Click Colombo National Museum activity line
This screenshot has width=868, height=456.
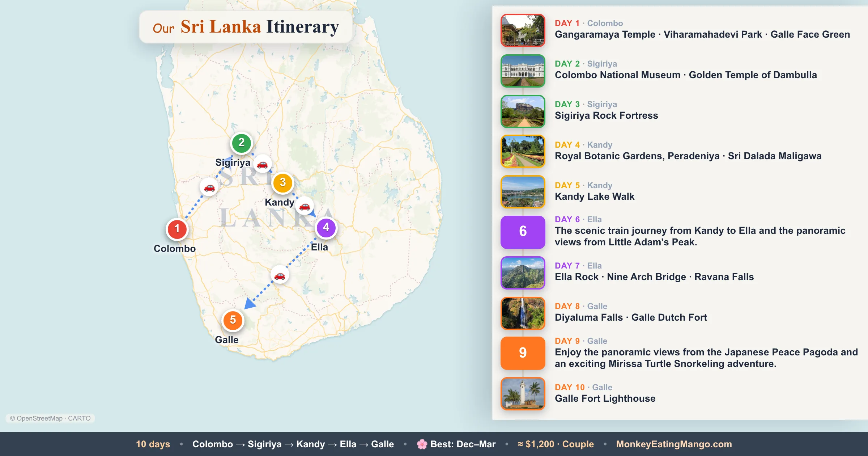[686, 75]
